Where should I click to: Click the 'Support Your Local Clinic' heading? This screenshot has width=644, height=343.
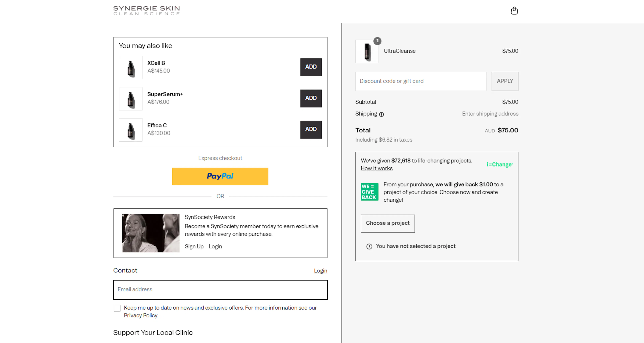pyautogui.click(x=153, y=333)
